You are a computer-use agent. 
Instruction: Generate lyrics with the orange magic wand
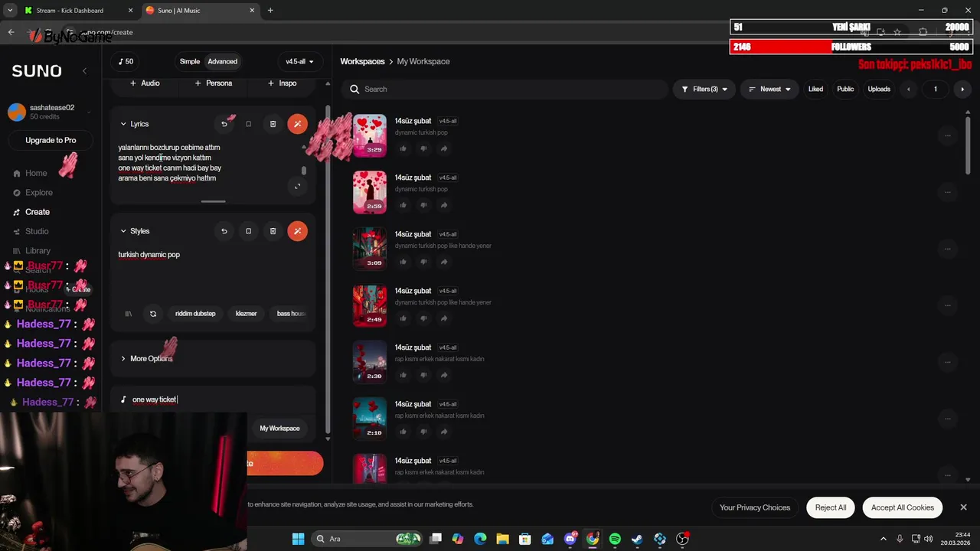coord(297,124)
